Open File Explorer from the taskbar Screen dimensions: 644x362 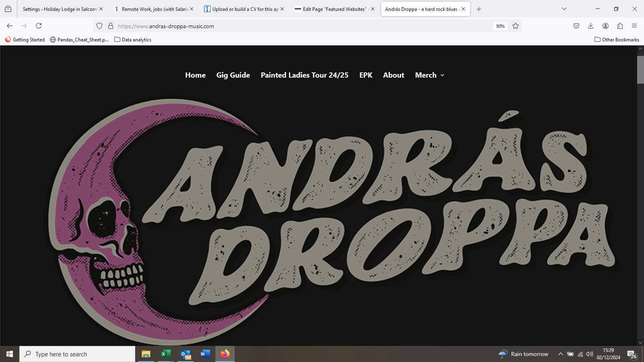pyautogui.click(x=146, y=354)
